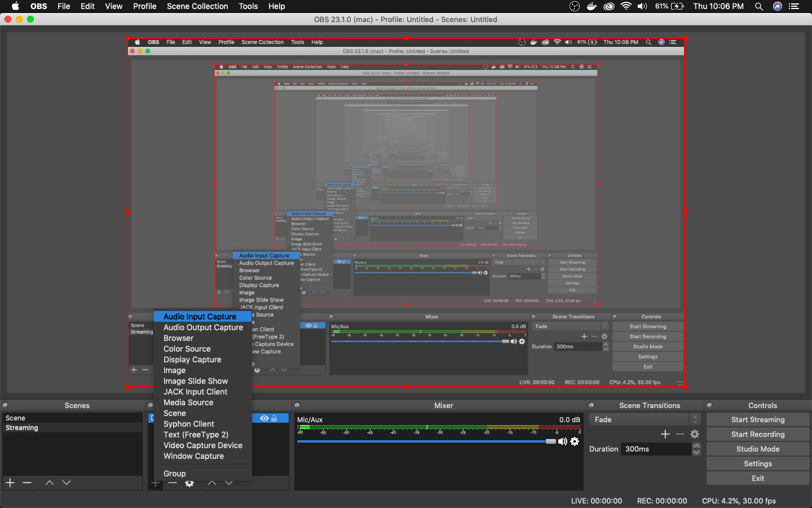This screenshot has height=508, width=812.
Task: Undock the Scenes panel via its float icon
Action: (5, 405)
